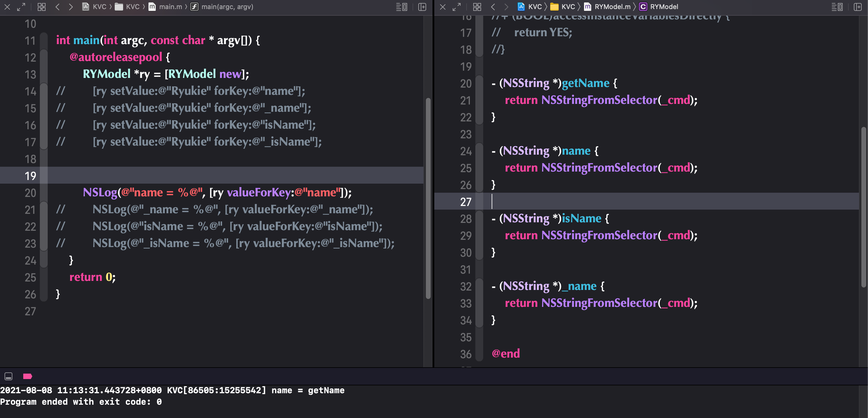Click the valueForKey call on line 20
The height and width of the screenshot is (418, 868).
coord(259,192)
